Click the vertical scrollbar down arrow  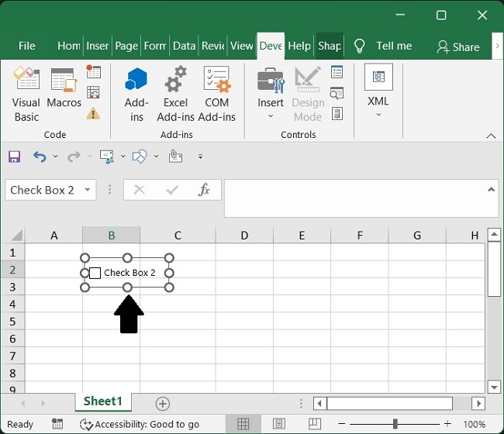tap(494, 387)
